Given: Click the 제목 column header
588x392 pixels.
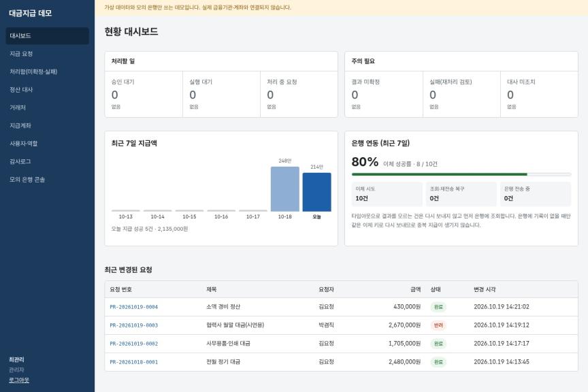Looking at the screenshot, I should pos(212,289).
